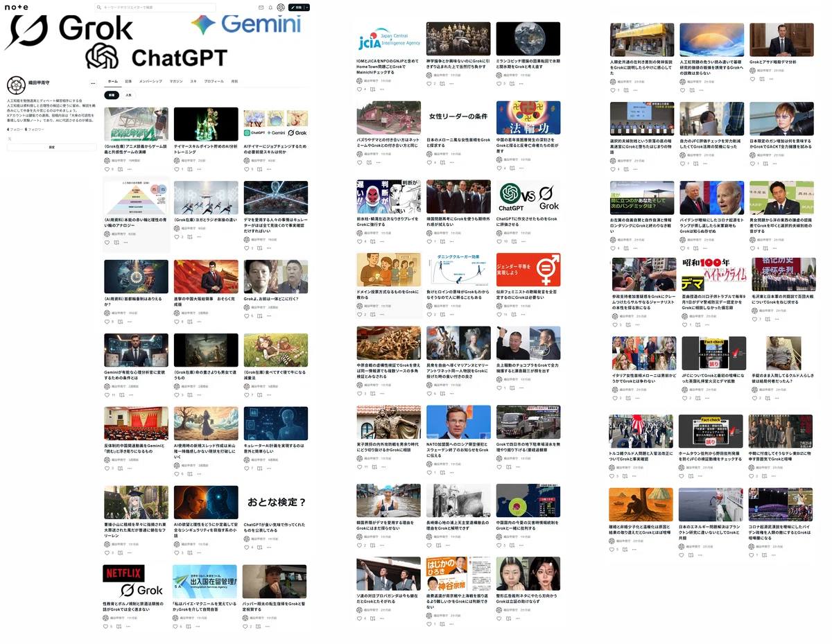Open the notifications bell icon
The height and width of the screenshot is (644, 832).
(x=270, y=8)
